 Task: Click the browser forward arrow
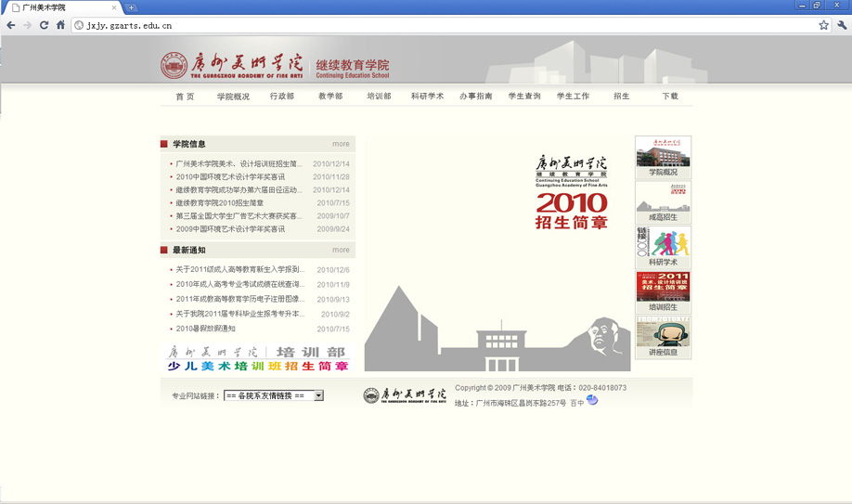(x=27, y=25)
